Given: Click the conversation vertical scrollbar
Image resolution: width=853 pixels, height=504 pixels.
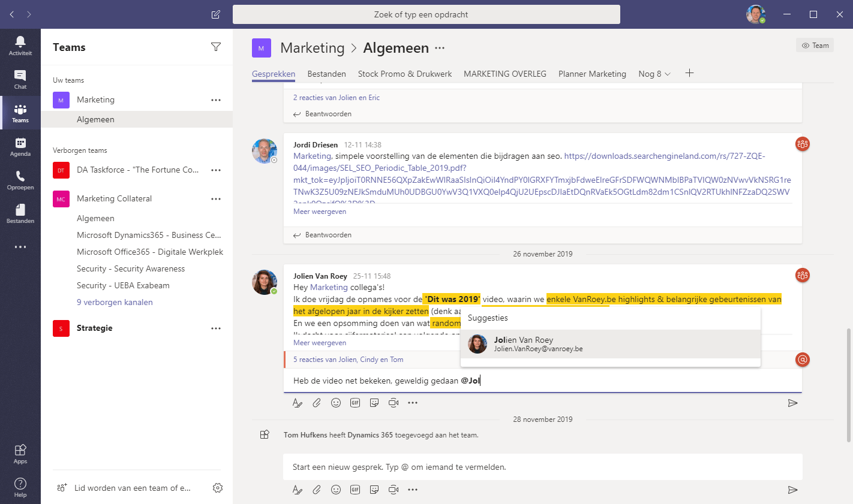Looking at the screenshot, I should point(849,385).
